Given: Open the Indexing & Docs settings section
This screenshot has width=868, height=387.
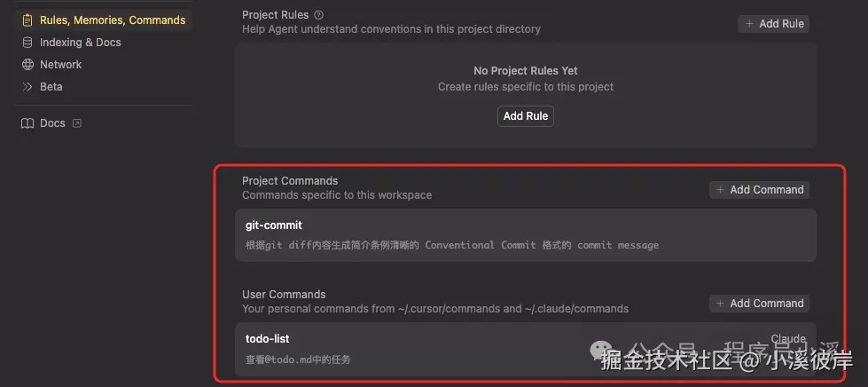Looking at the screenshot, I should click(81, 43).
